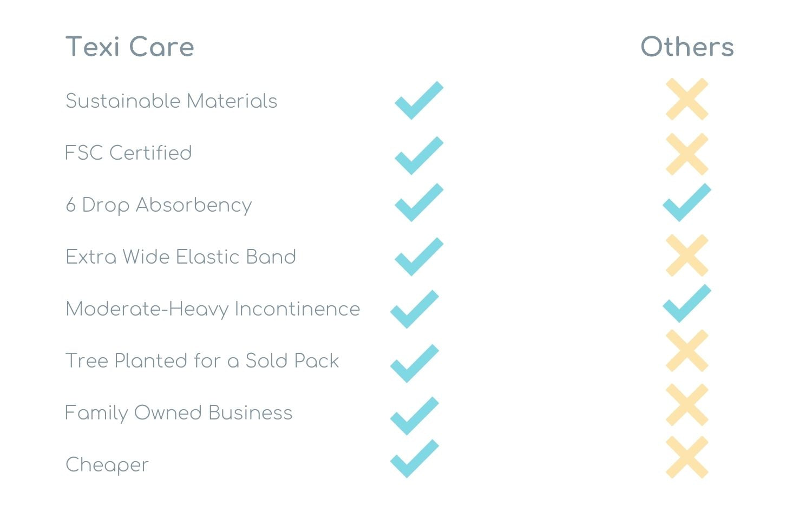Screen dimensions: 812x512
Task: Click Texi Care checkmark for 6 Drop Absorbency
Action: [x=418, y=202]
